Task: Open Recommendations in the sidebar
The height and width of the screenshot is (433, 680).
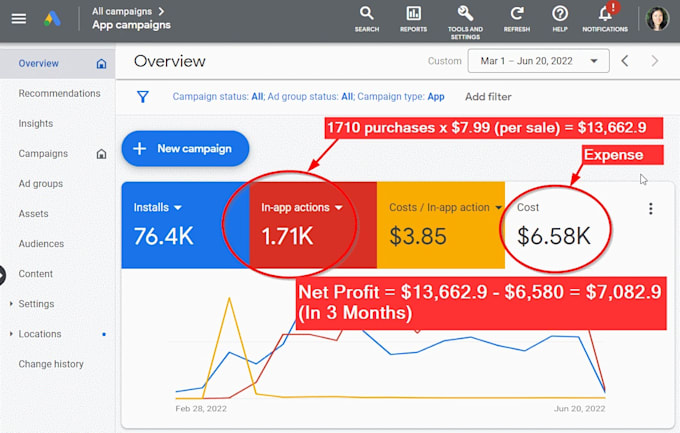Action: (x=59, y=93)
